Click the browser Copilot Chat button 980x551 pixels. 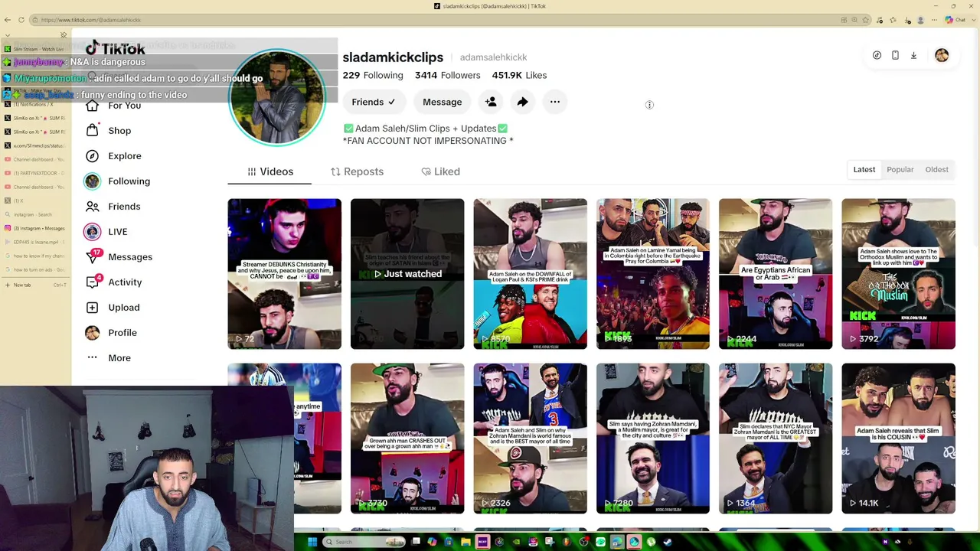tap(955, 20)
